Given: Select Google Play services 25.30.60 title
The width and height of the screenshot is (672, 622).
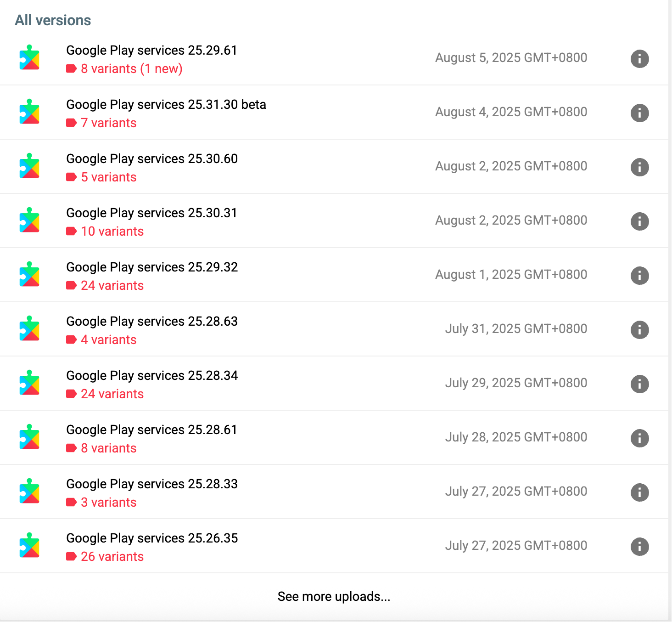Looking at the screenshot, I should (x=152, y=158).
